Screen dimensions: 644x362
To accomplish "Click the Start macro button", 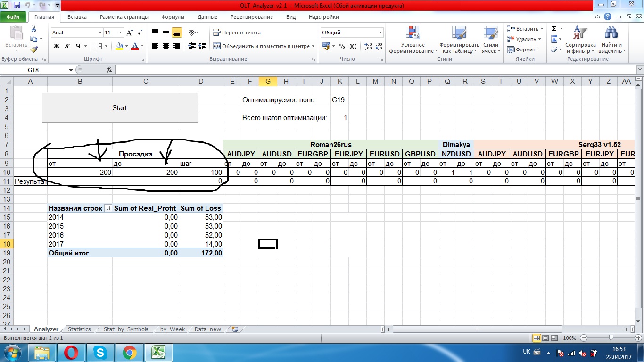I will [x=120, y=107].
